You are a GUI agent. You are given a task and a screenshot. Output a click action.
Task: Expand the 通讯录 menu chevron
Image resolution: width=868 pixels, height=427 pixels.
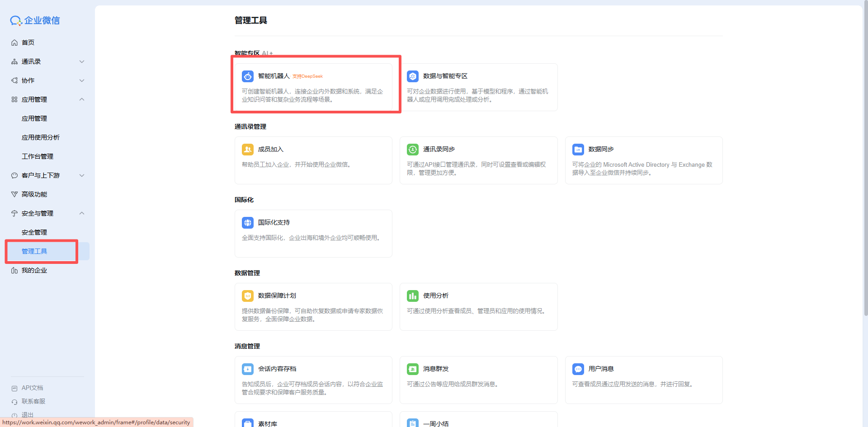tap(82, 61)
